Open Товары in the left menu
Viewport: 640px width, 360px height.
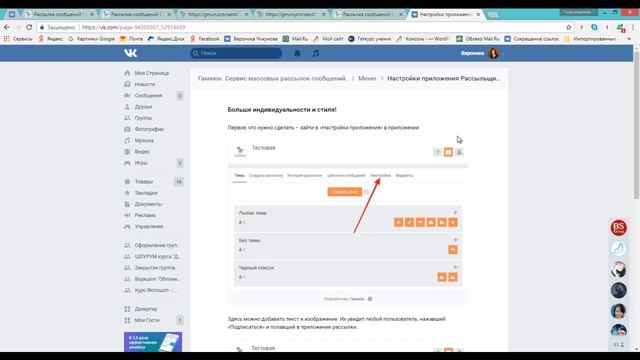pos(143,182)
